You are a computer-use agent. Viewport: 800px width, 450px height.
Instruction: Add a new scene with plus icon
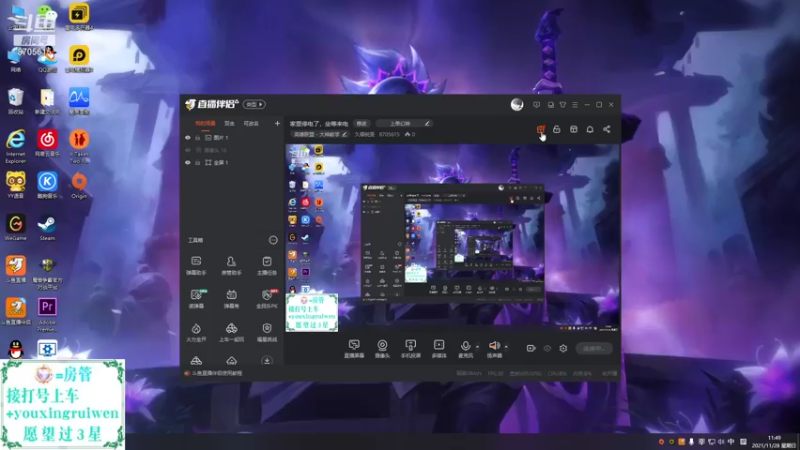(x=277, y=123)
